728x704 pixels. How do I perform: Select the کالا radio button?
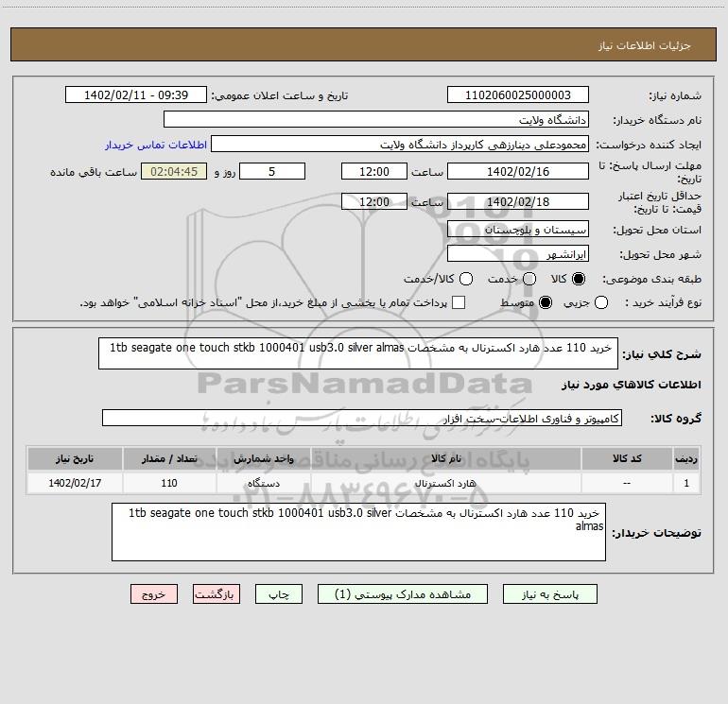(x=579, y=279)
